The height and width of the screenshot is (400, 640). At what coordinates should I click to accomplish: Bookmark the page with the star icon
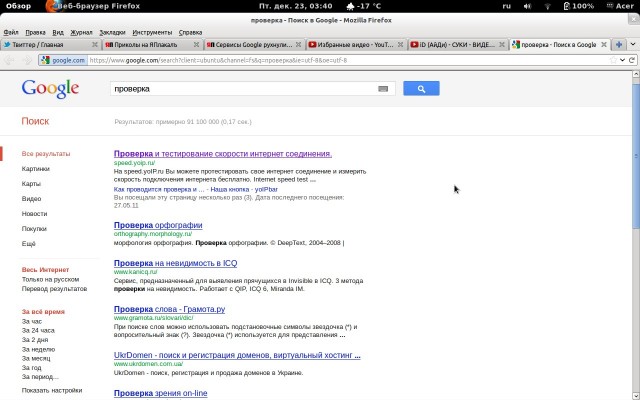pyautogui.click(x=613, y=60)
